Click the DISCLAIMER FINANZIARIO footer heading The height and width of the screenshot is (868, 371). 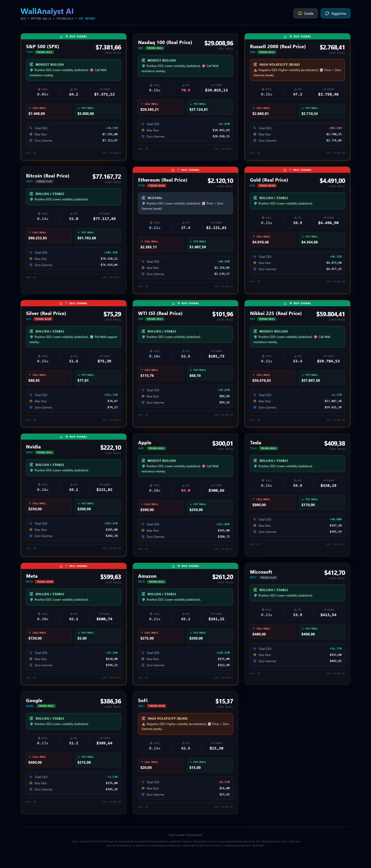185,835
